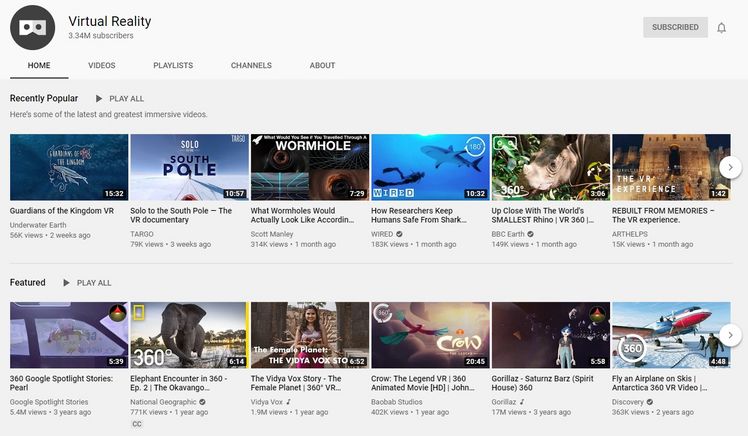This screenshot has height=436, width=748.
Task: Click title 'Elephant Encounter in 360 - Ep. 2'
Action: pos(179,383)
